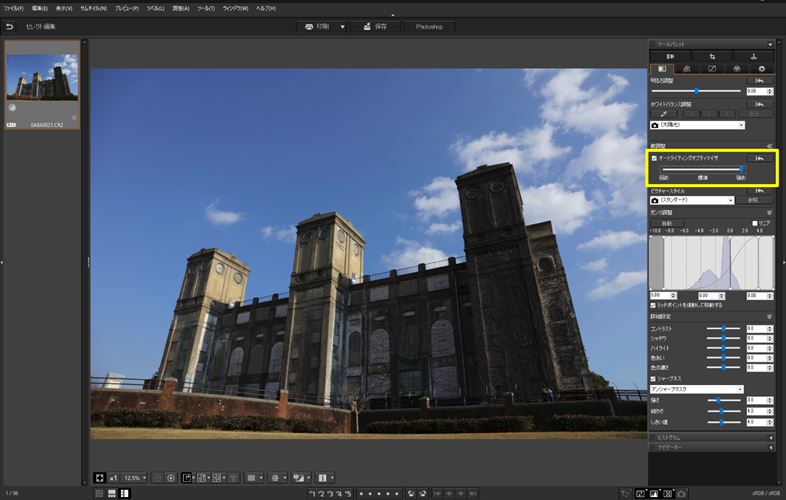Apply check mark 5 to image

(348, 493)
